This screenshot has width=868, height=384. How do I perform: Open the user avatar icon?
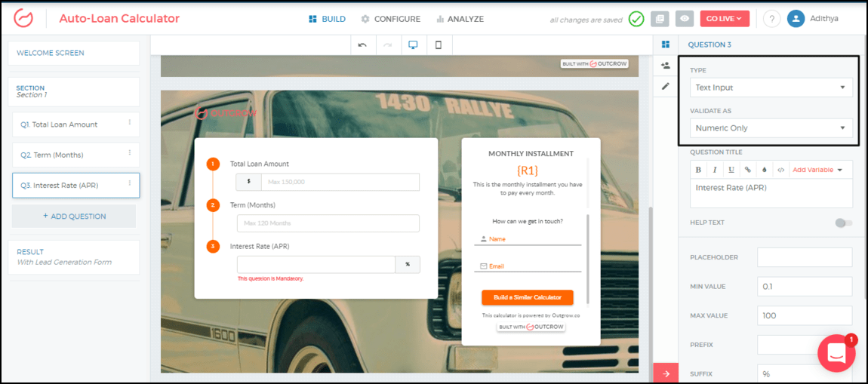coord(796,19)
